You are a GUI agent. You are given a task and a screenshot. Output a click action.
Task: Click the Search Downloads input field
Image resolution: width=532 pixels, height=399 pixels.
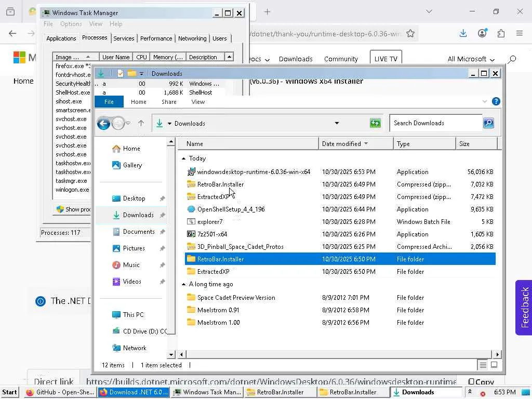click(436, 123)
